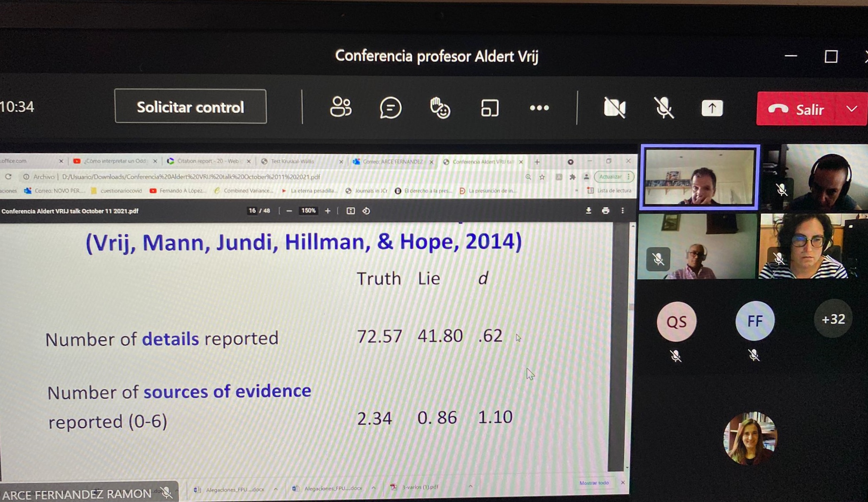The image size is (868, 502).
Task: Open the participants panel icon
Action: [x=340, y=108]
